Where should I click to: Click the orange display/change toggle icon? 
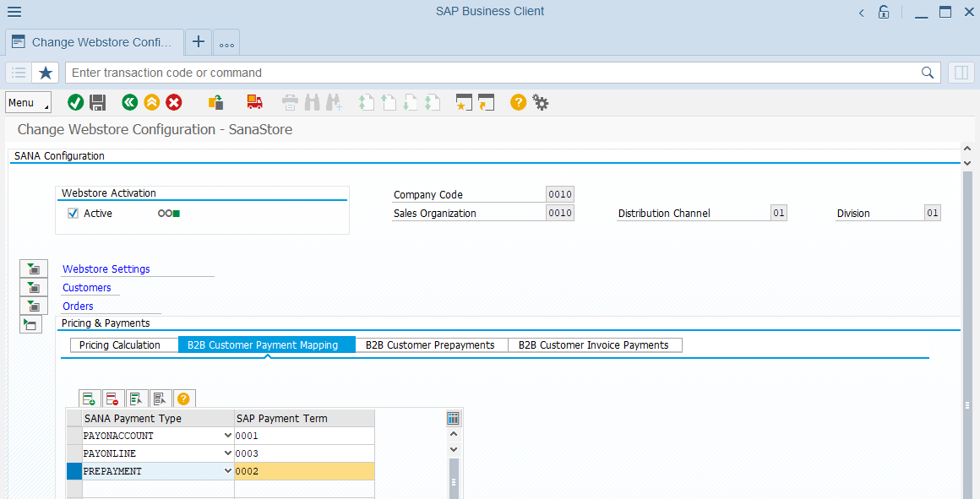(x=215, y=102)
